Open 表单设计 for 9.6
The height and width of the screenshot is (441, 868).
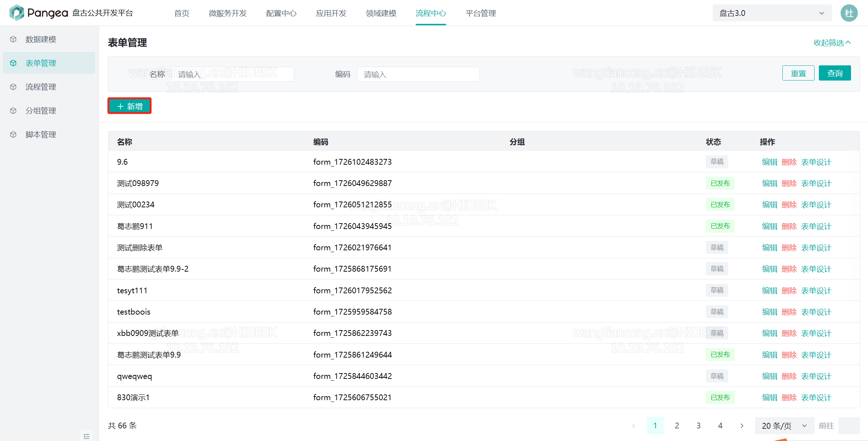point(816,162)
